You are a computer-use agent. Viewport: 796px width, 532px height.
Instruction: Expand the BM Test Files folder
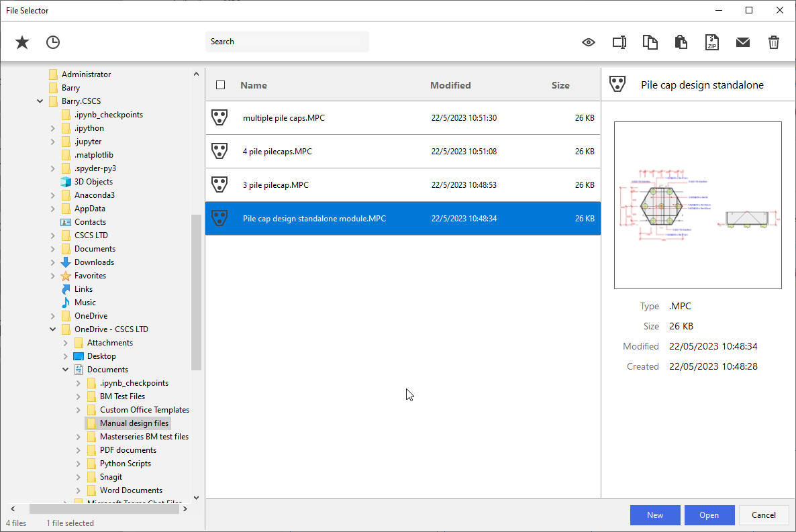point(78,396)
